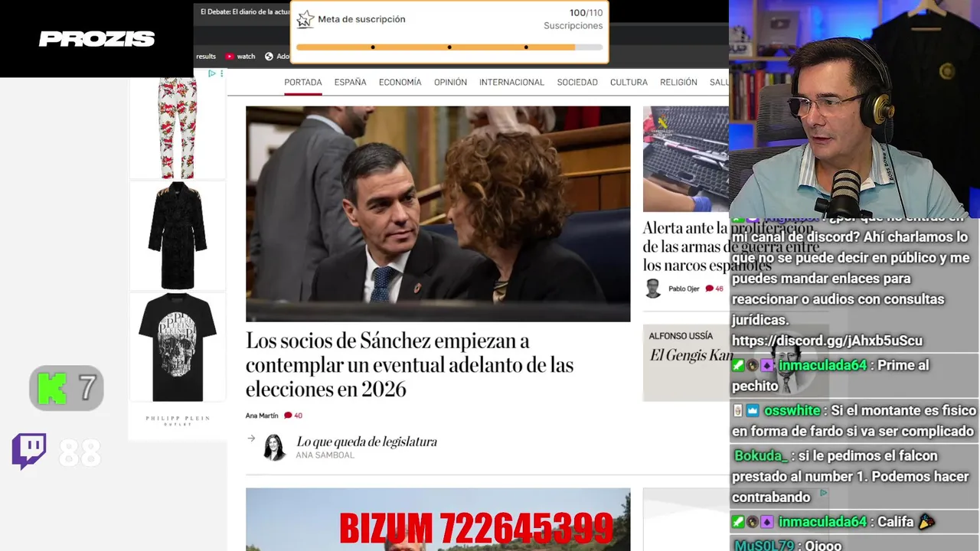Open the ESPAÑA section
The height and width of the screenshot is (551, 980).
pyautogui.click(x=350, y=82)
